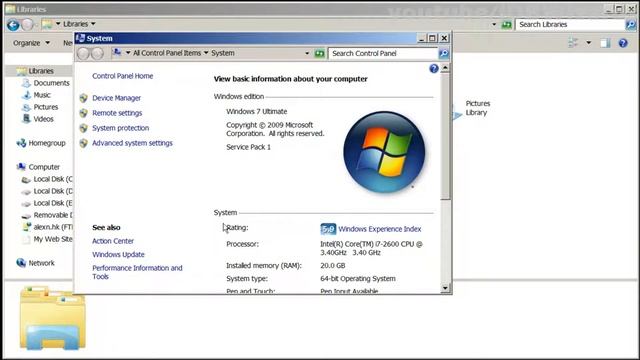Screen dimensions: 640x360
Task: Open the Windows Experience Index link
Action: (x=380, y=229)
